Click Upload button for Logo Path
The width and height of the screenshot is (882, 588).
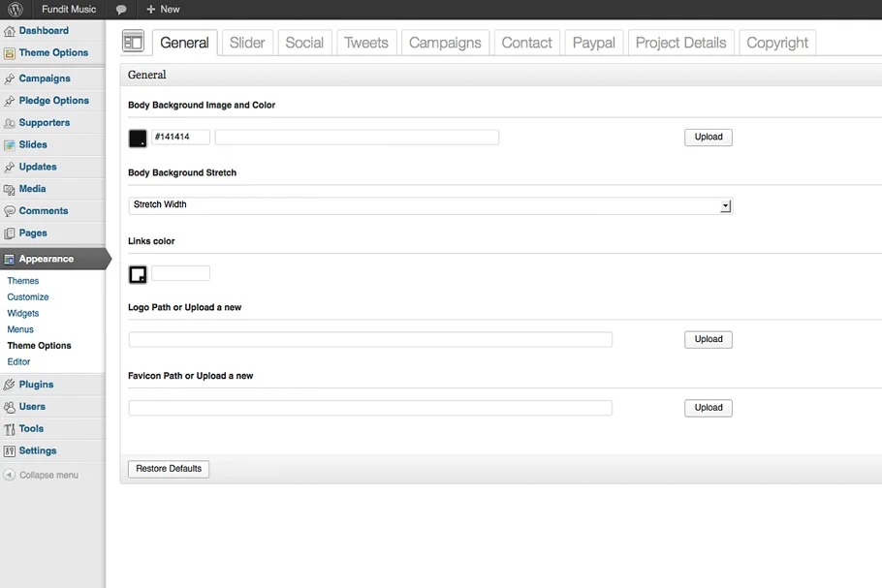pos(708,340)
